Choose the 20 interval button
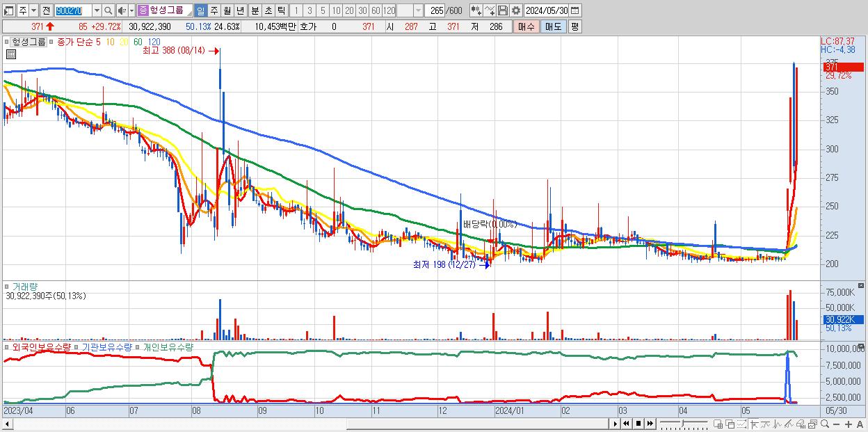The width and height of the screenshot is (868, 432). coord(349,10)
